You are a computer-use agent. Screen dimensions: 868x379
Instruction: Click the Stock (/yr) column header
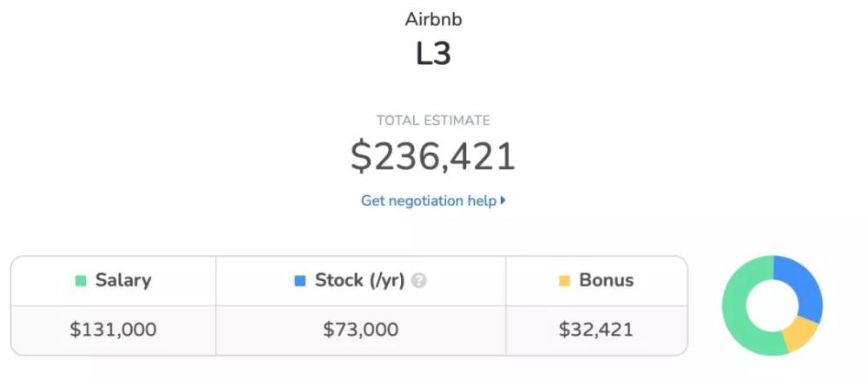(360, 280)
